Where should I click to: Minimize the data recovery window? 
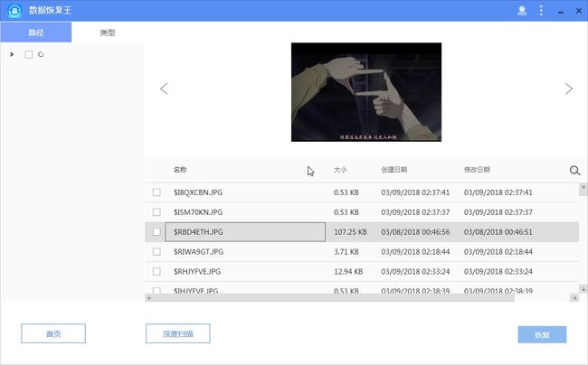[561, 11]
